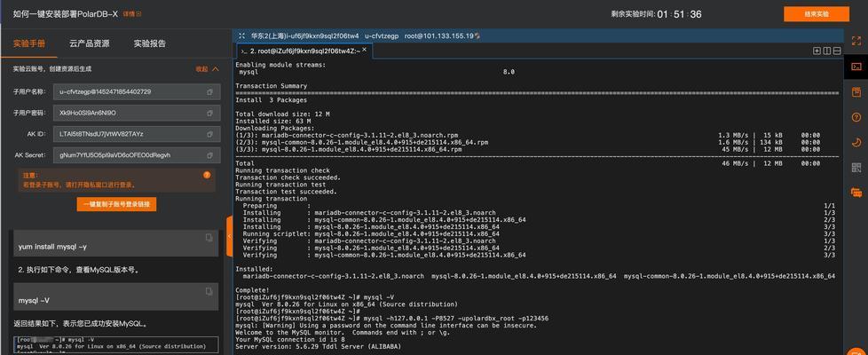Click the add new terminal plus icon
Image resolution: width=868 pixels, height=355 pixels.
817,51
